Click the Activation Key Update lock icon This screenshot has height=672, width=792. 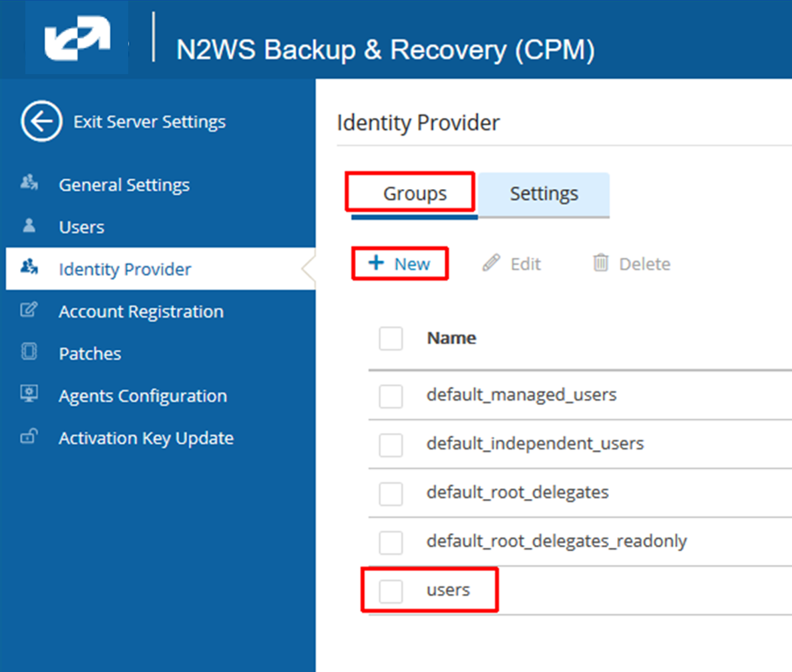[x=29, y=436]
